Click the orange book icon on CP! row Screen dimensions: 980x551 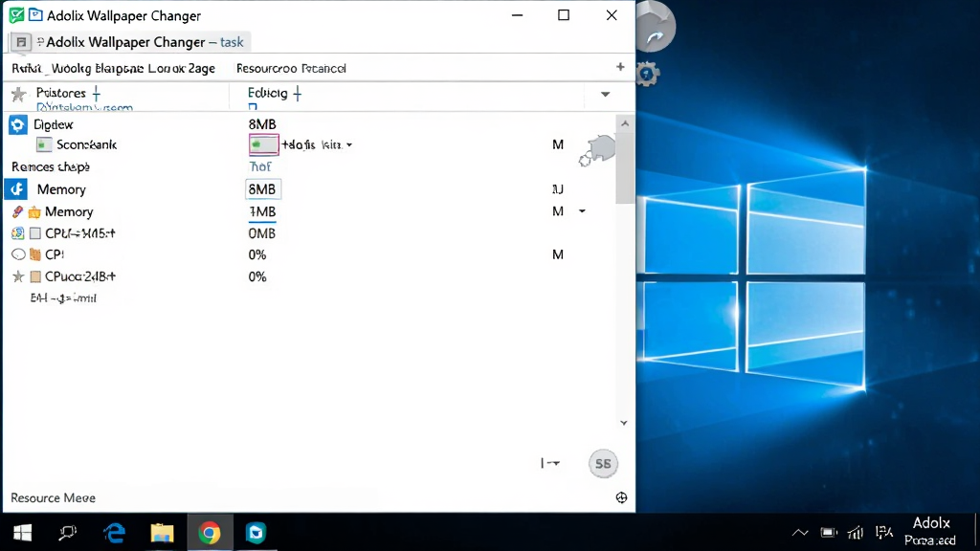tap(35, 254)
